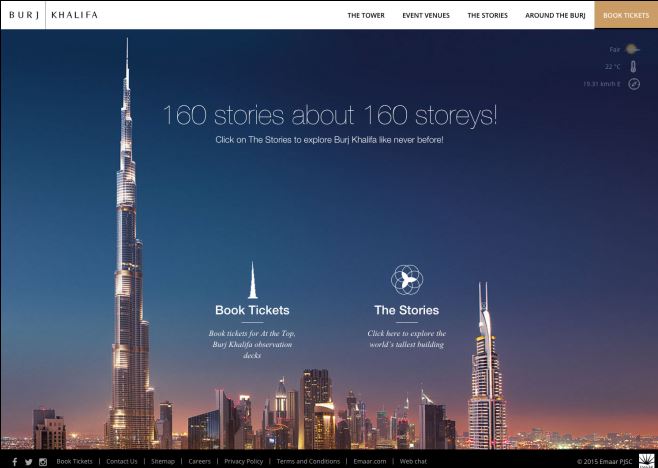Open Event Venues menu item

click(426, 15)
